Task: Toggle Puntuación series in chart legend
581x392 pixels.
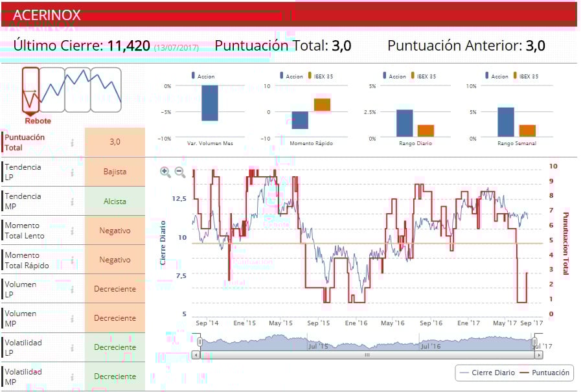Action: 545,373
